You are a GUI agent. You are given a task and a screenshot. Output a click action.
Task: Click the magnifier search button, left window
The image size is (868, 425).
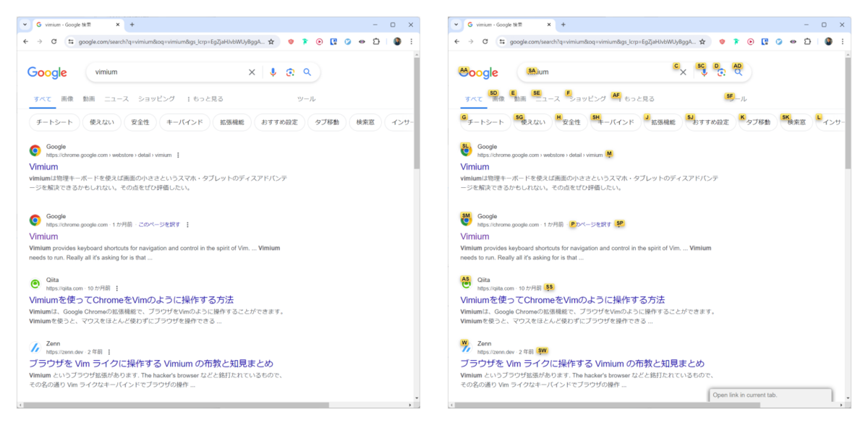click(307, 72)
